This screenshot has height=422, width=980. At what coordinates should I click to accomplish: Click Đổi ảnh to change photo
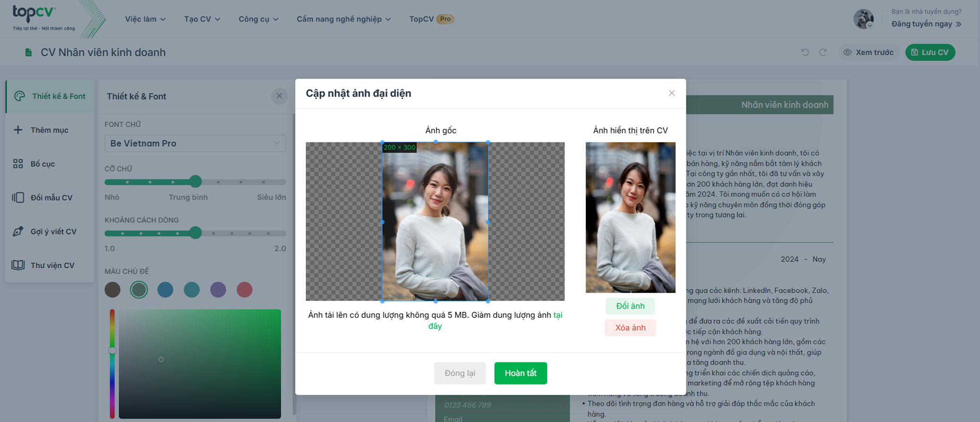pos(630,306)
